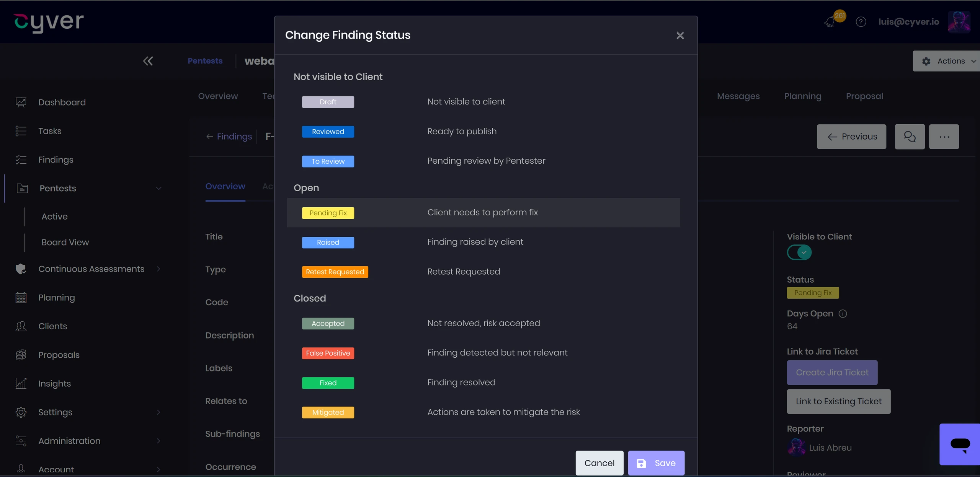This screenshot has height=477, width=980.
Task: Click the Account person icon
Action: (x=21, y=469)
